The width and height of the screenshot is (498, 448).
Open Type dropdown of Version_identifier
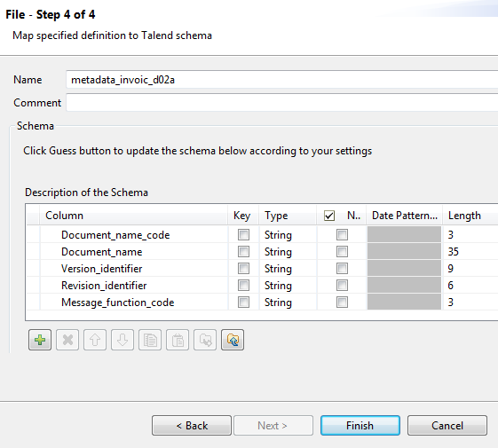[x=288, y=269]
